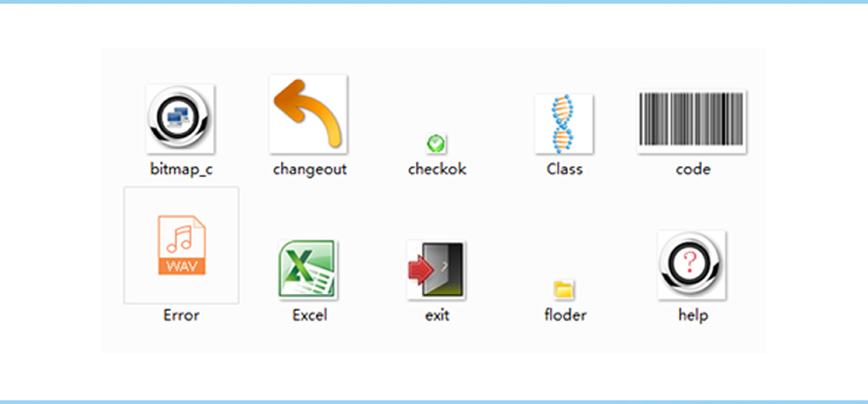
Task: Select the green checkok checkmark icon
Action: [x=436, y=144]
